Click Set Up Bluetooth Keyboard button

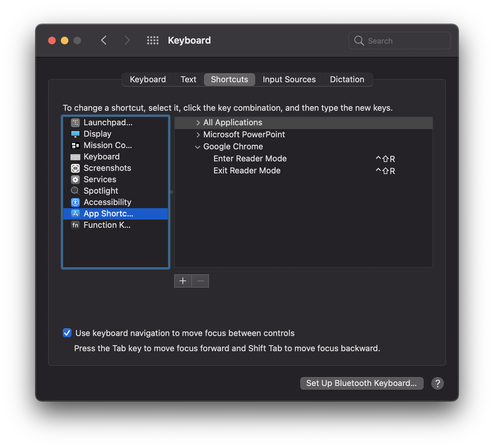pos(362,383)
